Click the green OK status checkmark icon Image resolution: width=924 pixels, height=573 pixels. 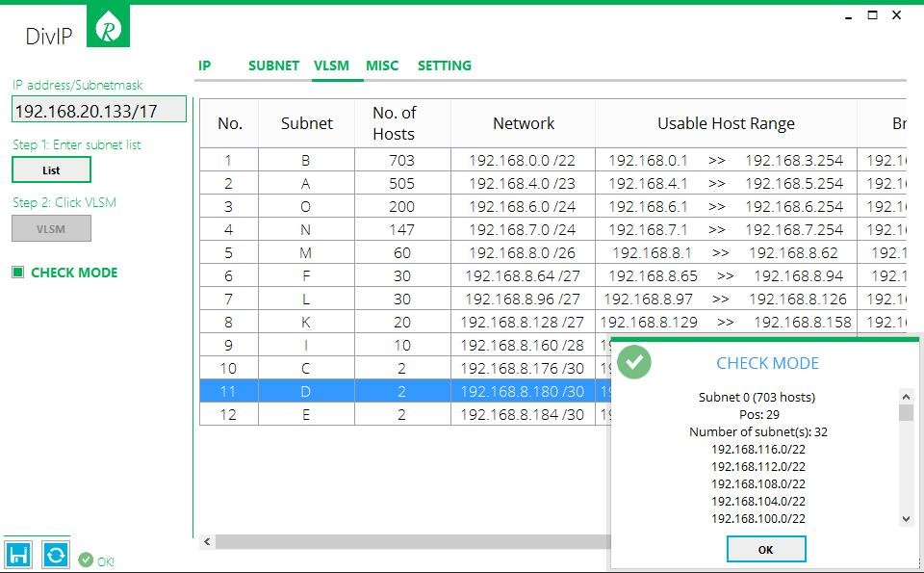coord(86,560)
